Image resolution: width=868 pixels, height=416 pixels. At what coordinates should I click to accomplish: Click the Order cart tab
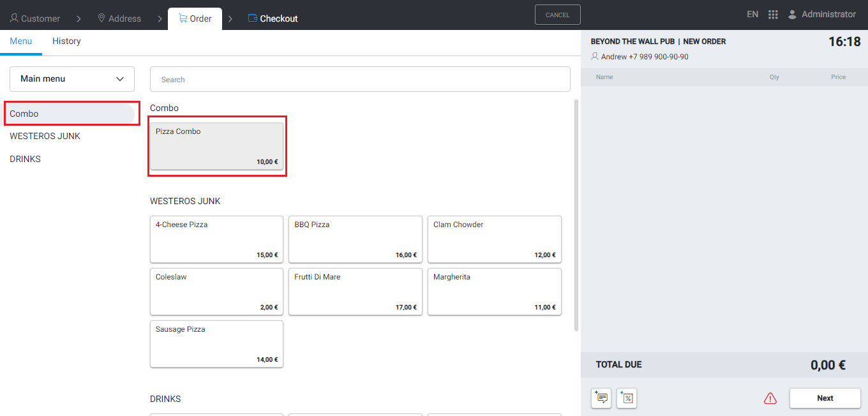tap(195, 19)
